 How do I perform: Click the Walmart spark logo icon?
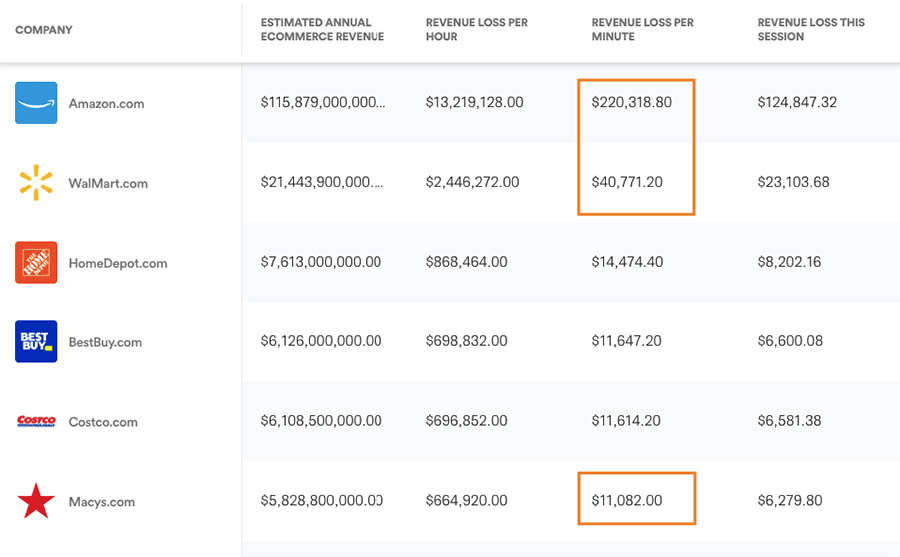(36, 183)
